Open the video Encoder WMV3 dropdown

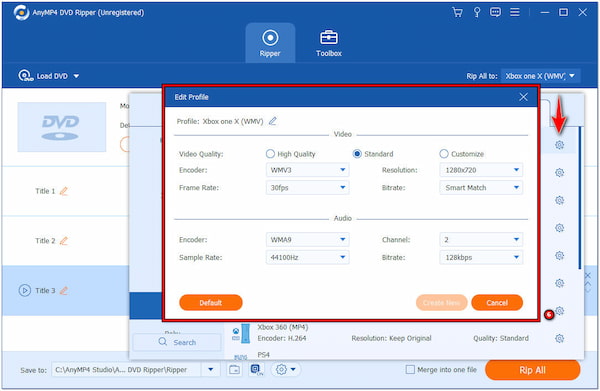(x=307, y=170)
